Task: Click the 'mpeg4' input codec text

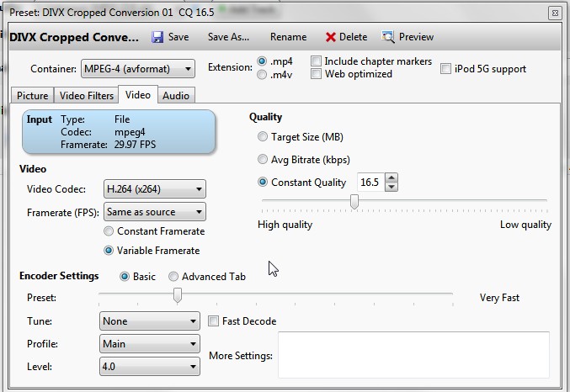Action: click(x=130, y=132)
